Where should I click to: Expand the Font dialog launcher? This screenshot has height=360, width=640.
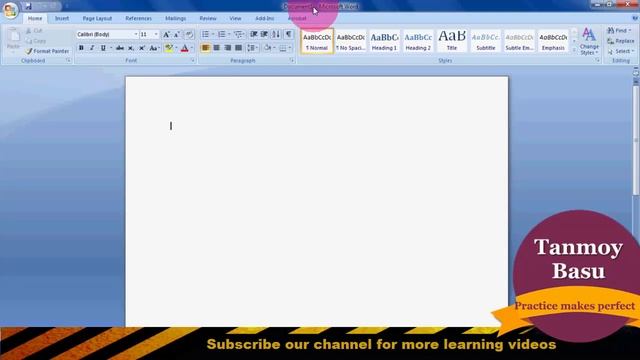193,60
